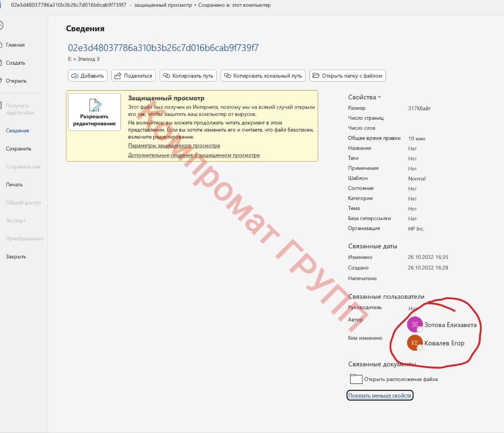Select Сохранить in the sidebar
The image size is (504, 433).
[19, 149]
